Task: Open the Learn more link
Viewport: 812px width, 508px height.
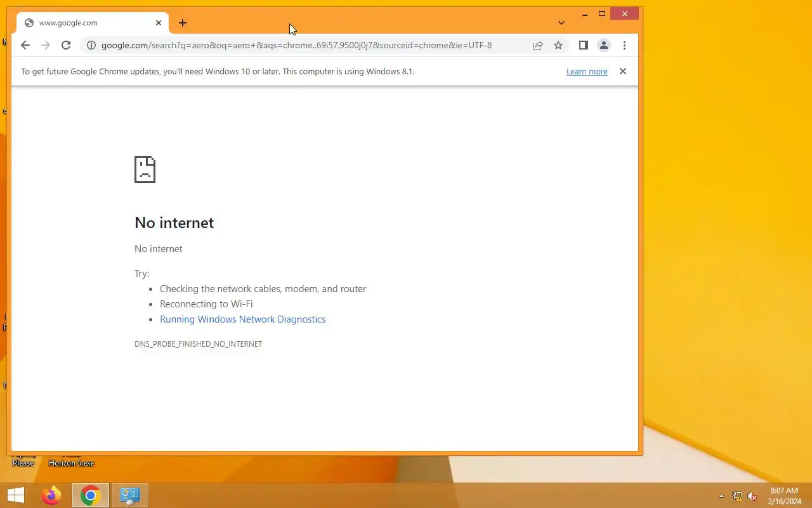Action: coord(587,72)
